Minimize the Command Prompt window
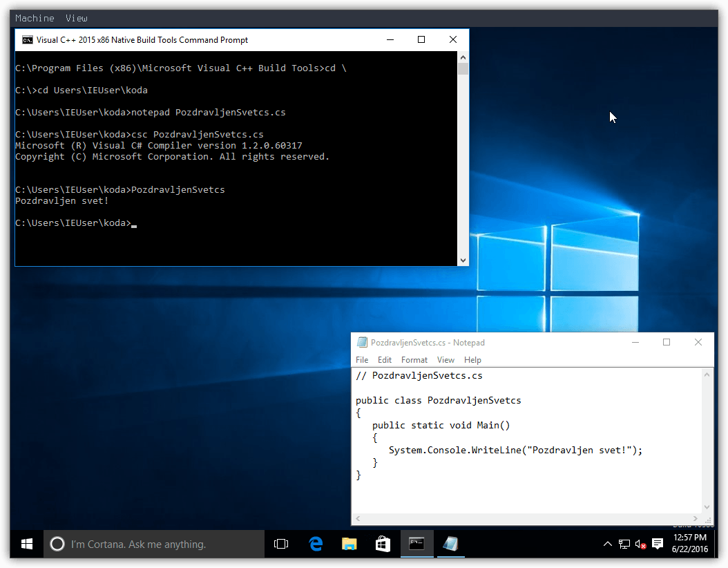This screenshot has height=568, width=728. click(x=390, y=40)
